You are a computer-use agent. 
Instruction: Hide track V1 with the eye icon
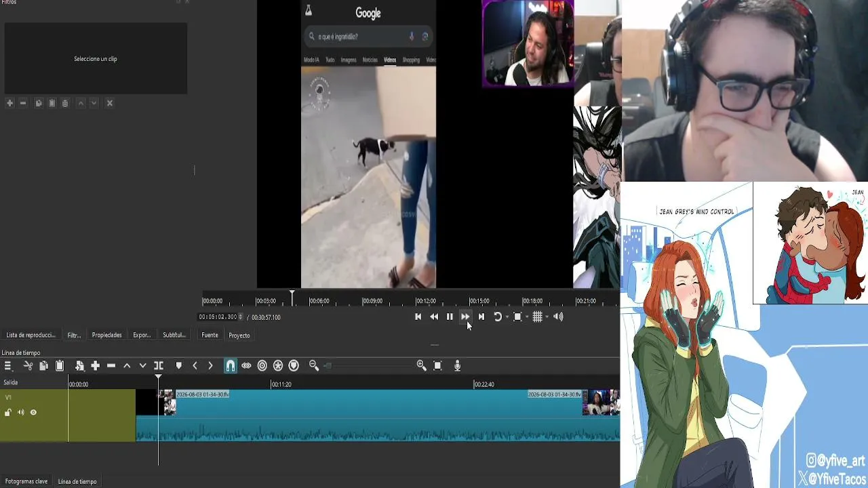tap(33, 412)
